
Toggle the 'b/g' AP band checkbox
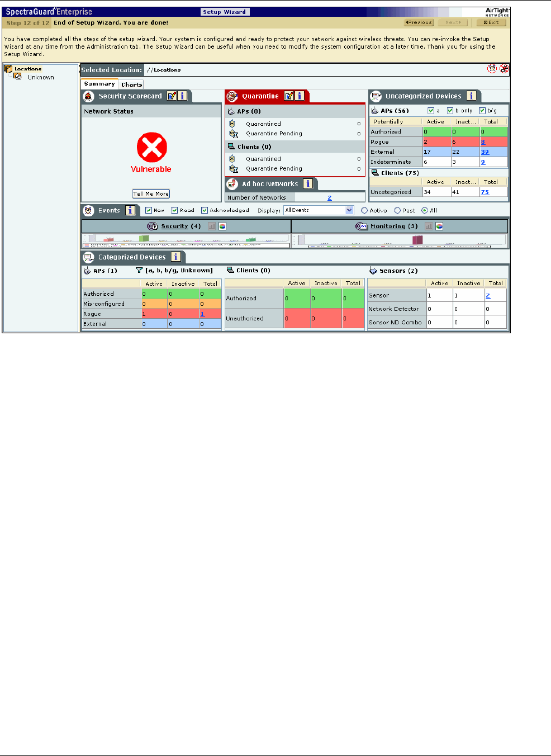(482, 111)
